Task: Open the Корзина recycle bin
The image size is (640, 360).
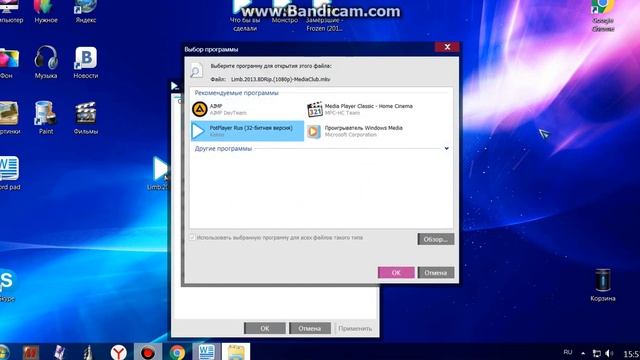Action: point(603,285)
